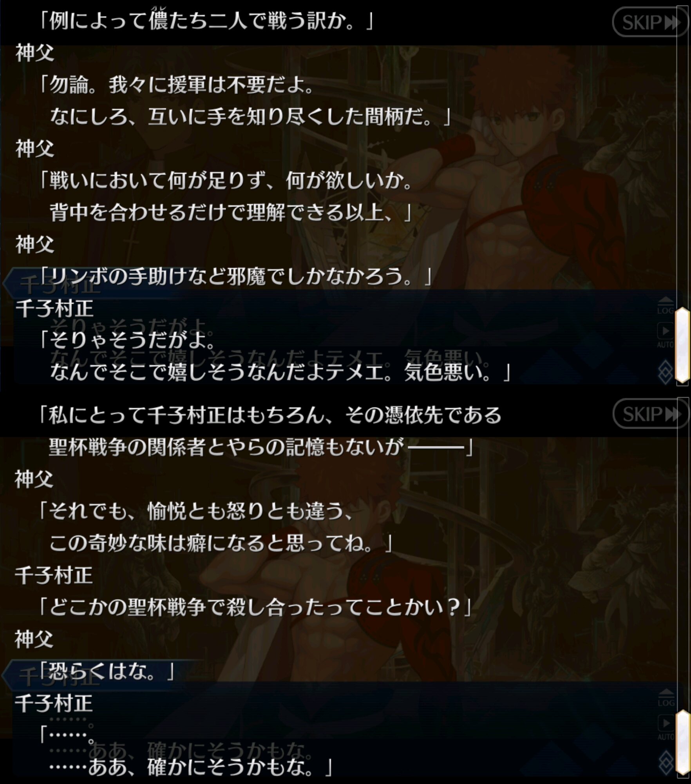Click the diamond menu icon in the upper dialogue box
The width and height of the screenshot is (691, 784).
[x=666, y=372]
